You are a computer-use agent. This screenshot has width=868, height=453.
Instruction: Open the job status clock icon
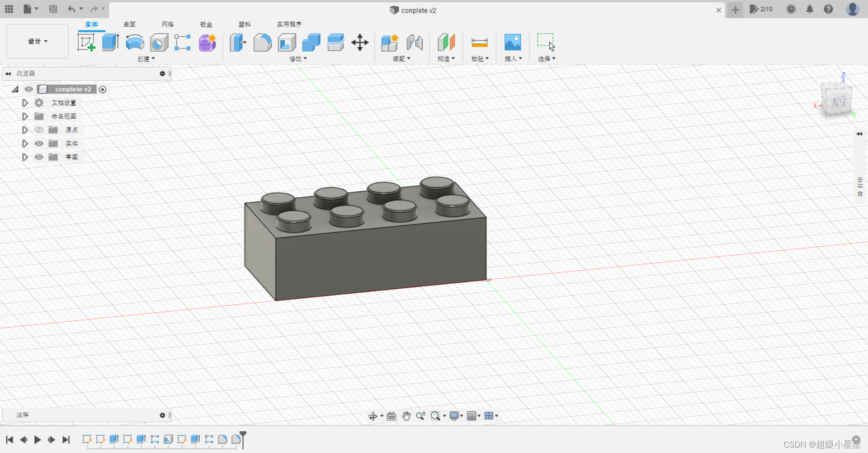(791, 9)
